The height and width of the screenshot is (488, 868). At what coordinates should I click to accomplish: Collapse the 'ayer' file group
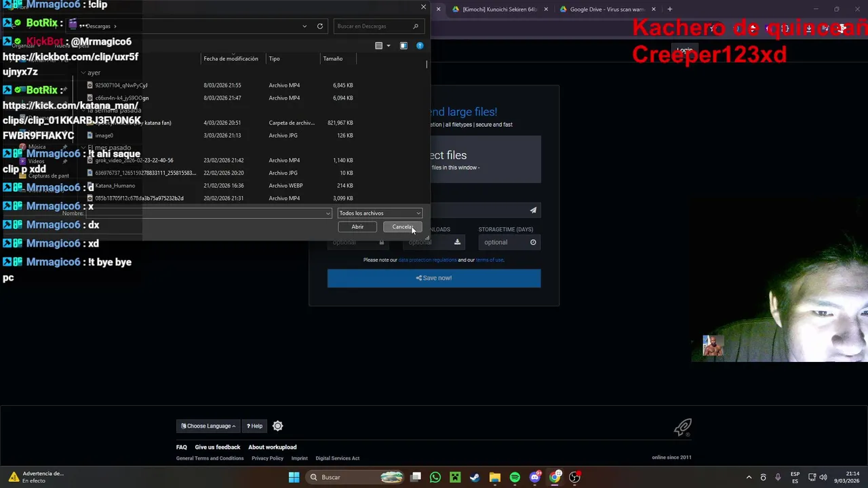[83, 73]
